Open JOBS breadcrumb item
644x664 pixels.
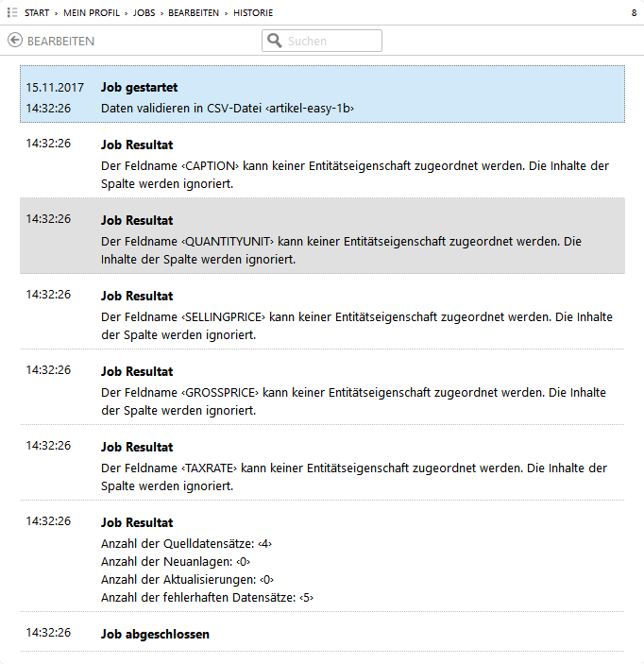(x=144, y=13)
